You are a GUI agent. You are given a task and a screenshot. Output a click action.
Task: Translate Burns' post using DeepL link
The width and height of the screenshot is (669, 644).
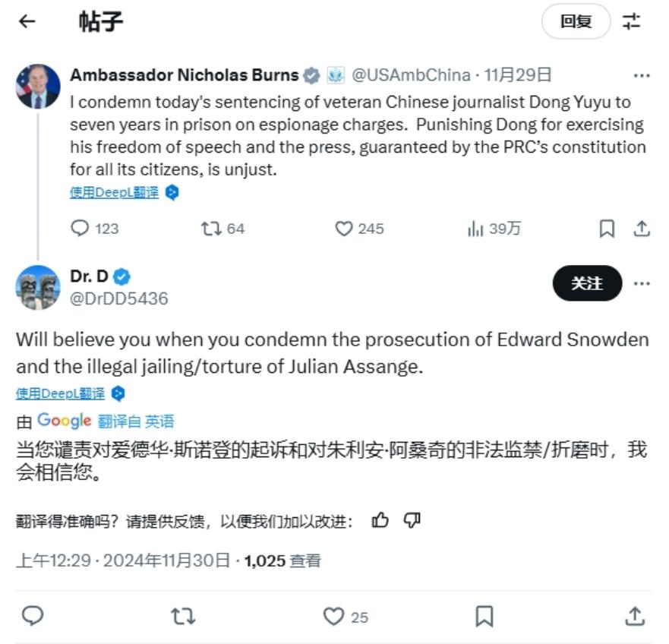pos(115,192)
